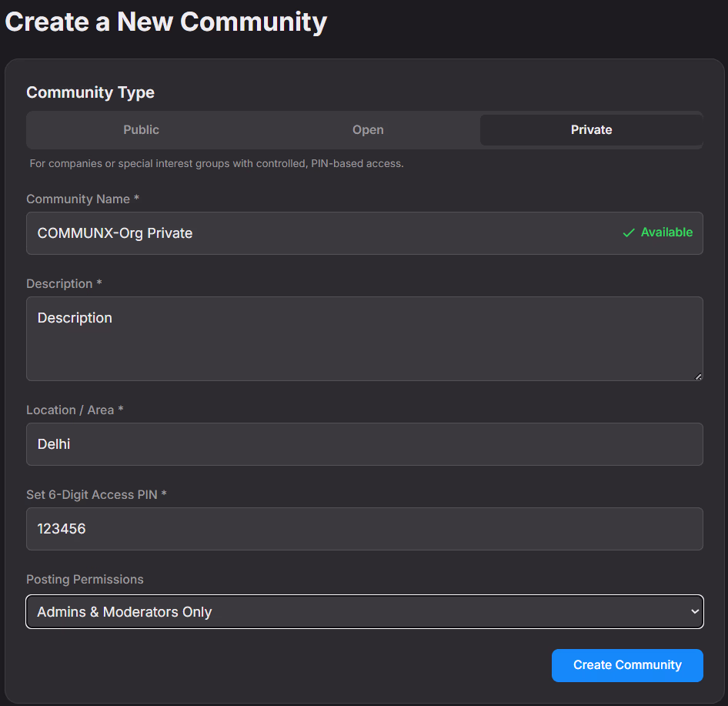The image size is (728, 706).
Task: Click the Set 6-Digit Access PIN label
Action: tap(96, 494)
